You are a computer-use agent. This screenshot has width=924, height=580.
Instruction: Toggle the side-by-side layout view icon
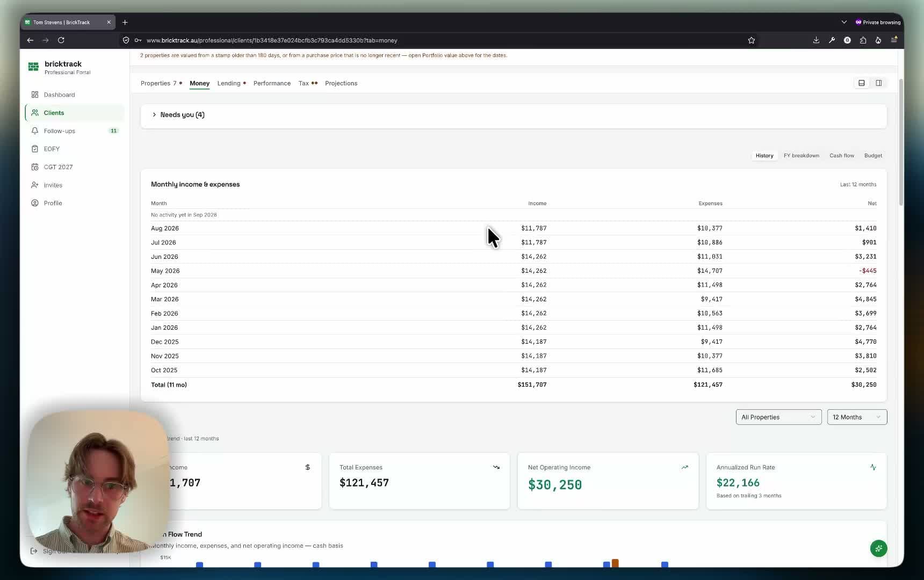point(879,83)
